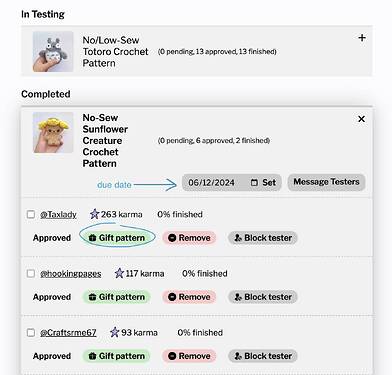Click the star karma icon next to @Taxlady
Image resolution: width=392 pixels, height=375 pixels.
95,214
